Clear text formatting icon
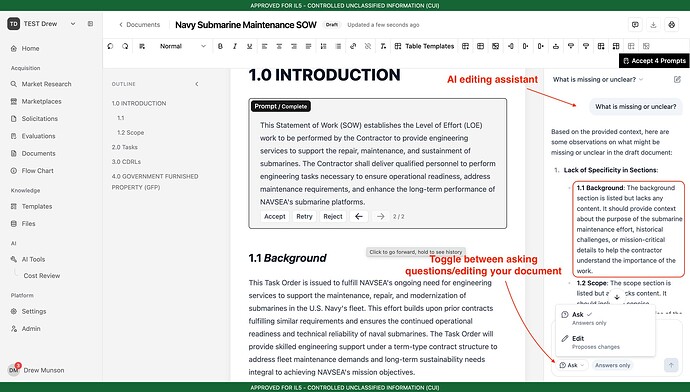The height and width of the screenshot is (392, 690). pyautogui.click(x=383, y=46)
